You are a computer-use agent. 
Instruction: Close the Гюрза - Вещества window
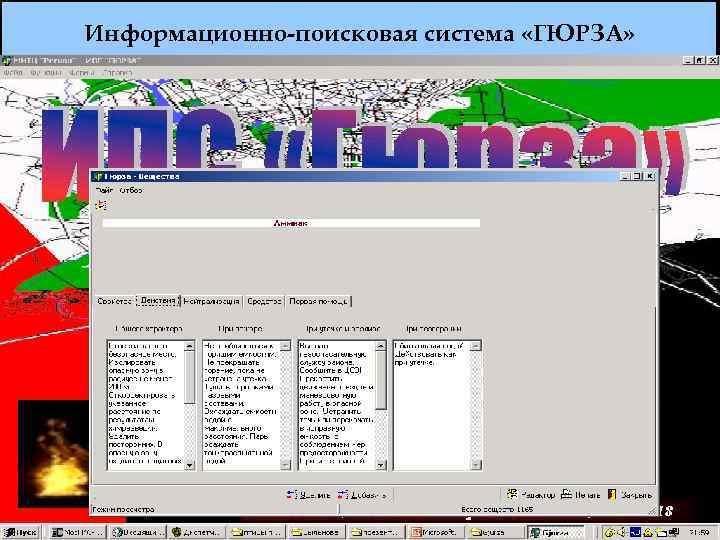(649, 176)
